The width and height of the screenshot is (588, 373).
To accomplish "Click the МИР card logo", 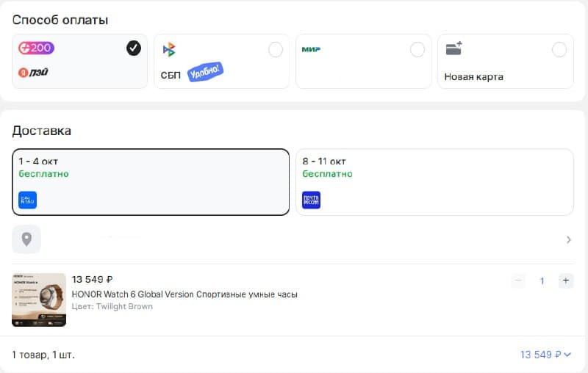I will coord(311,49).
